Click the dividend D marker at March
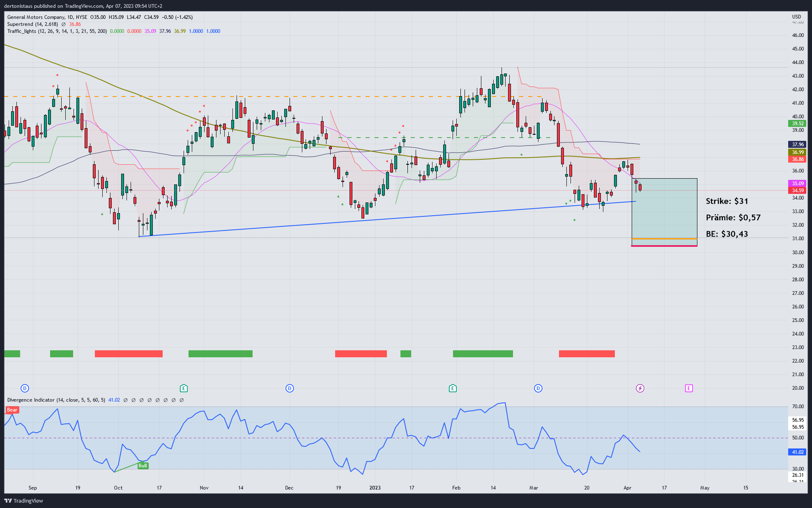This screenshot has width=812, height=508. [538, 388]
